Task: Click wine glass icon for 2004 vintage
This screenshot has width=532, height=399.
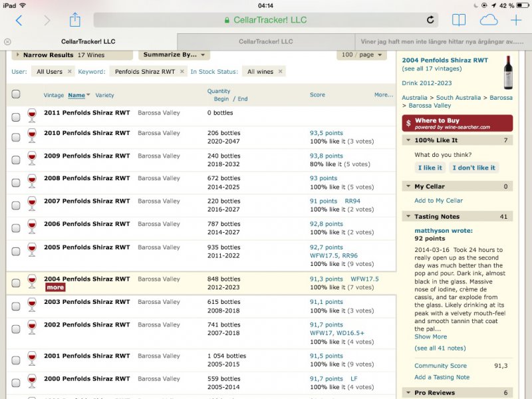Action: click(32, 281)
